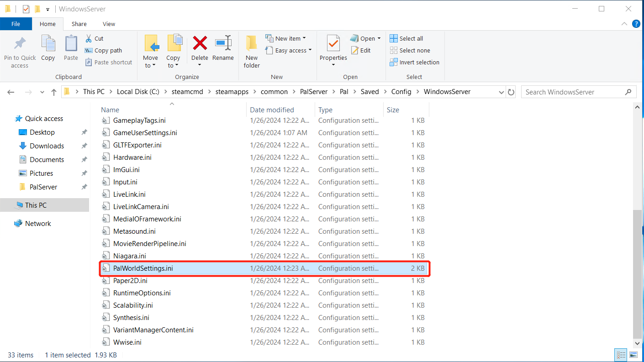Collapse the ribbon with chevron
Screen dimensions: 644x362
click(625, 24)
